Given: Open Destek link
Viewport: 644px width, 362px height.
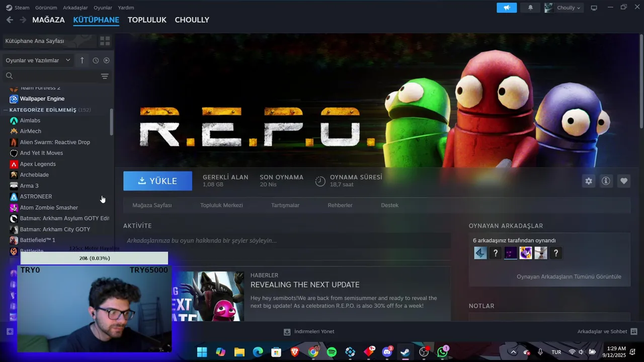Looking at the screenshot, I should coord(389,205).
